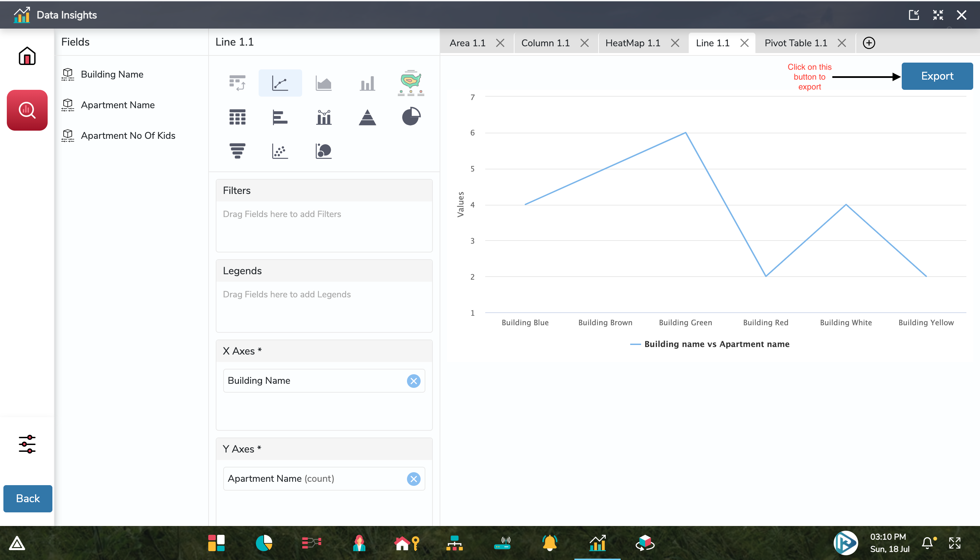Pick the Scatter plot chart icon

tap(280, 150)
